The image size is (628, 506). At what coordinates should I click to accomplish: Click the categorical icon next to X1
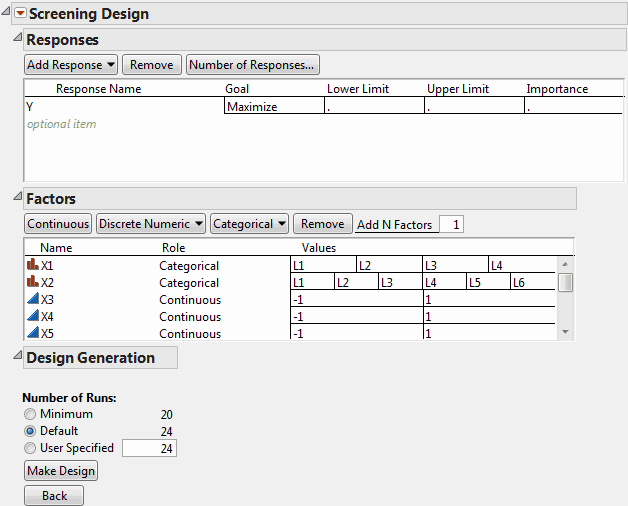pos(31,266)
